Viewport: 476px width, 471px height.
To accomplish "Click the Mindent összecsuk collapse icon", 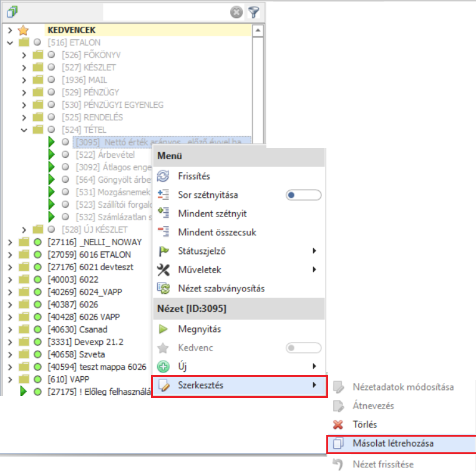I will click(164, 232).
